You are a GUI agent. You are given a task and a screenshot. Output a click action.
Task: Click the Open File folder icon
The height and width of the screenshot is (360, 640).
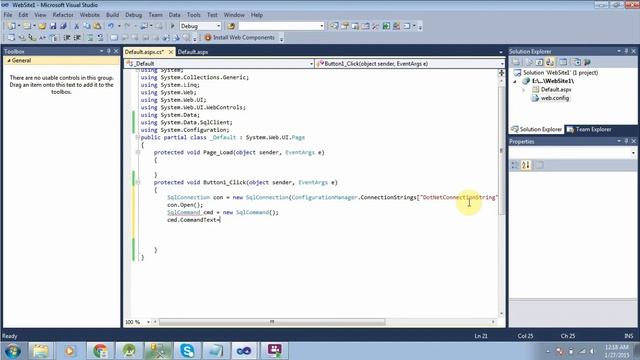(42, 26)
